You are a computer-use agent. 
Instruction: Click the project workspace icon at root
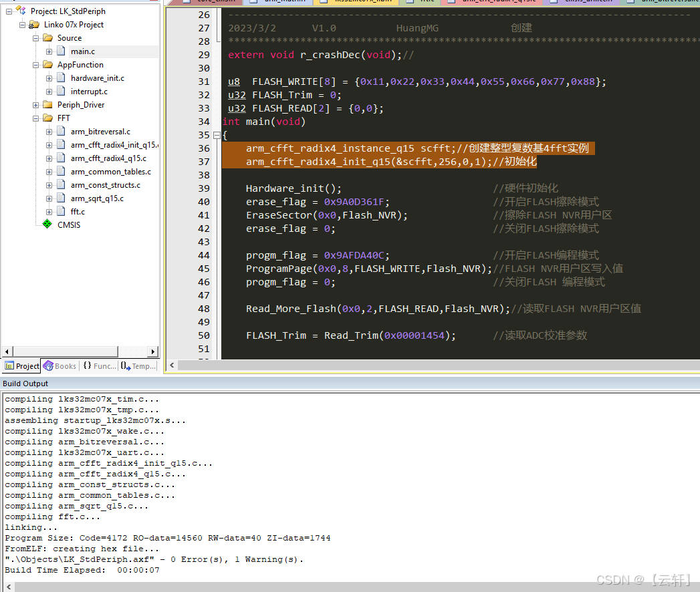(21, 10)
